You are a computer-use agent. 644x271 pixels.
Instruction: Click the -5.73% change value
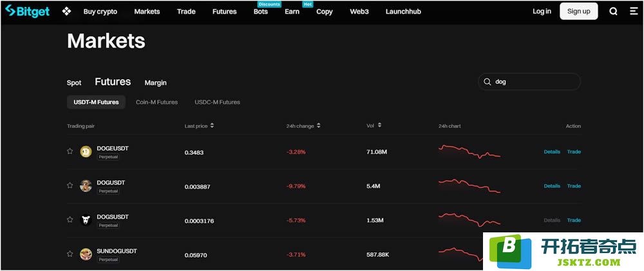tap(296, 221)
